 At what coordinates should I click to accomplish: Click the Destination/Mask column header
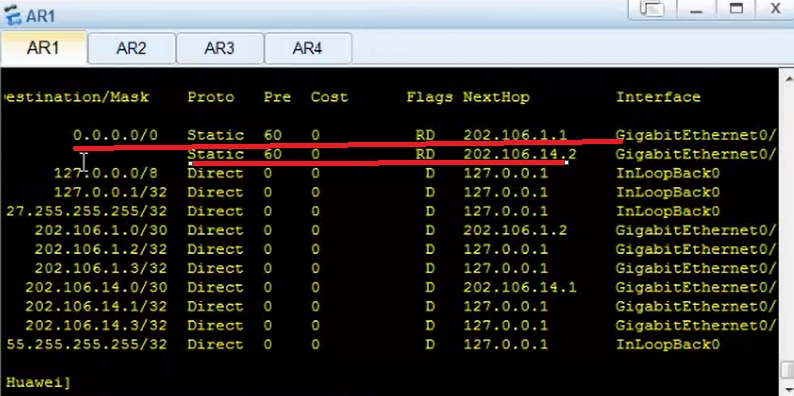pos(75,97)
